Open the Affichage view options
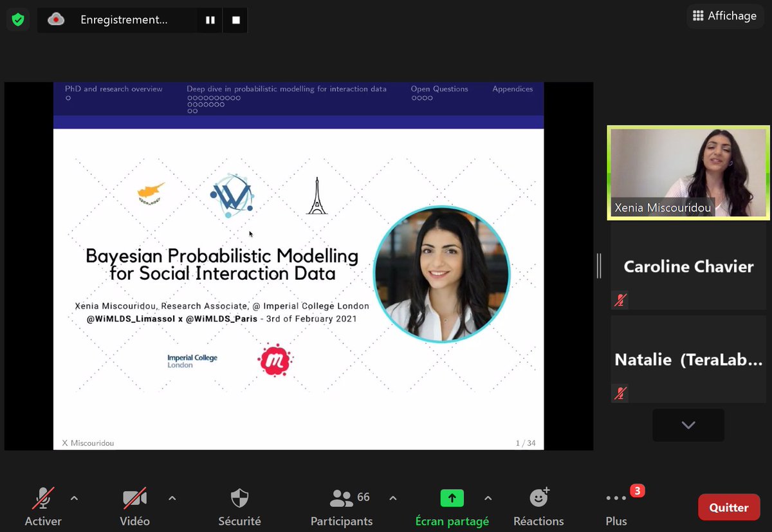Image resolution: width=772 pixels, height=532 pixels. point(724,16)
